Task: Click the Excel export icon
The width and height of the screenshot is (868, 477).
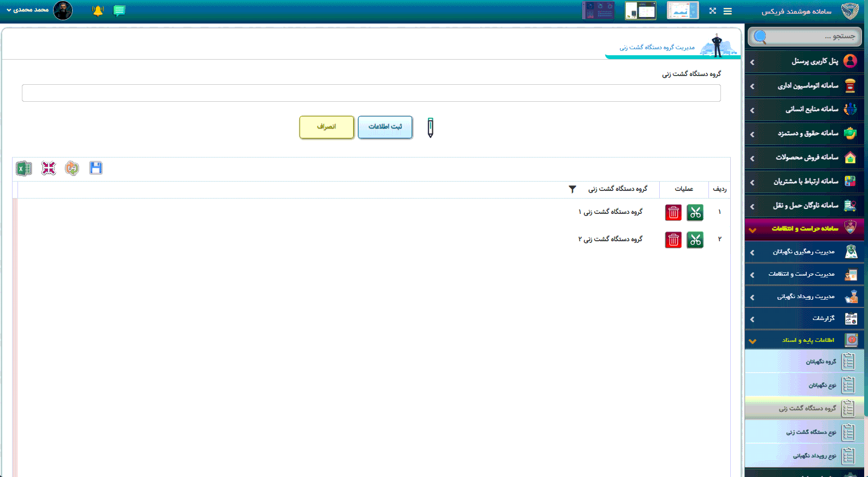Action: pos(24,168)
